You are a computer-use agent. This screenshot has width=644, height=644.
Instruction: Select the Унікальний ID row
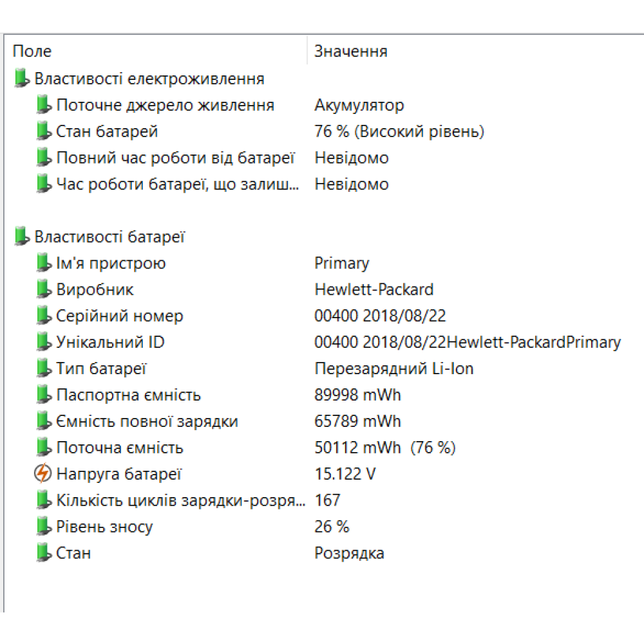110,343
